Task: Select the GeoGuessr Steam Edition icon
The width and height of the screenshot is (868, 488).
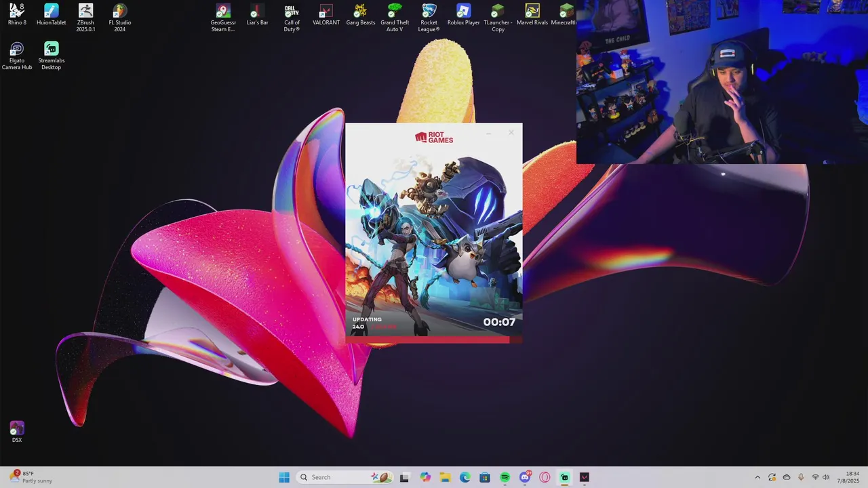Action: click(223, 17)
